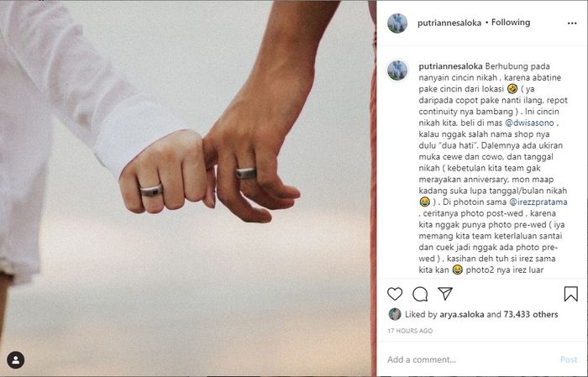Open comments with the speech bubble icon
Image resolution: width=588 pixels, height=377 pixels.
[420, 294]
